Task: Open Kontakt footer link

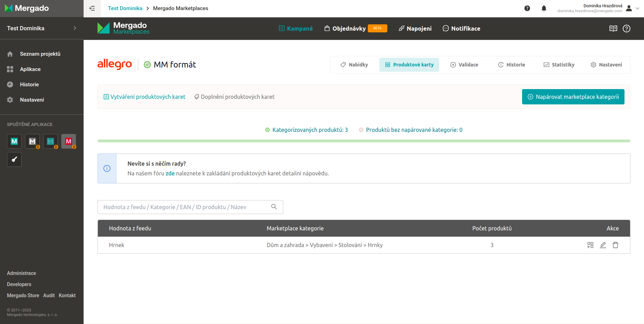Action: pos(67,295)
